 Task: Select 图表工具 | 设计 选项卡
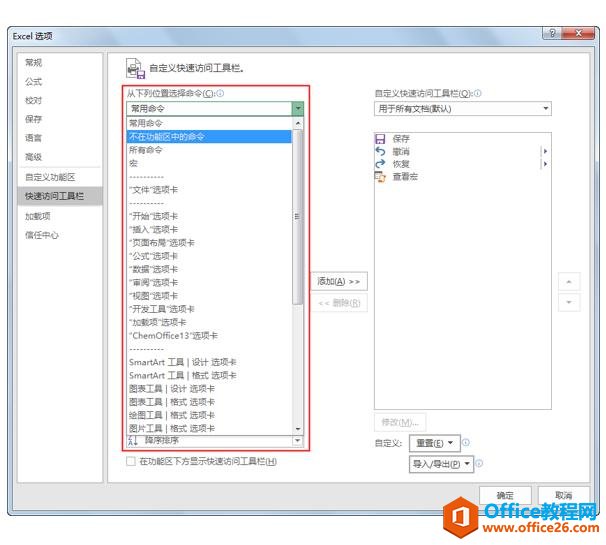209,388
